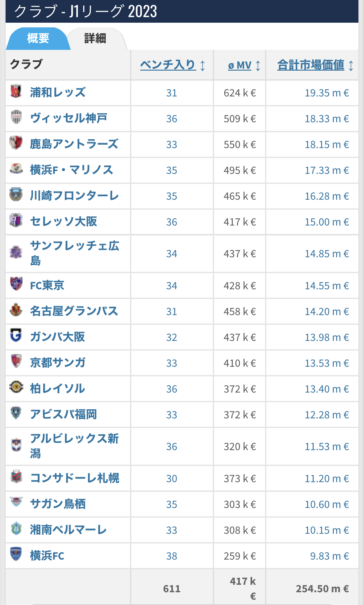Click the Yokohama FC crest icon
Viewport: 364px width, 605px height.
[x=16, y=554]
